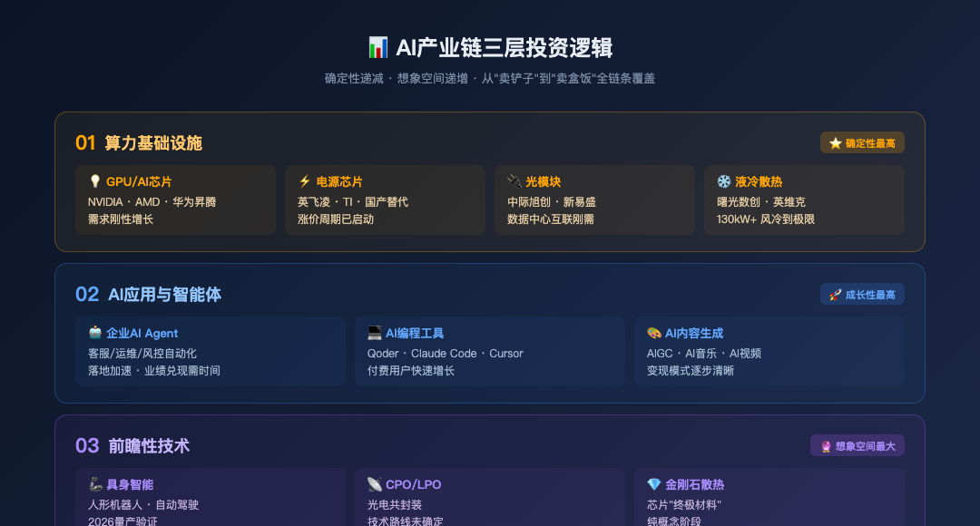Screen dimensions: 980x526
Task: Click section heading 03 前瞻性技术
Action: (x=132, y=446)
